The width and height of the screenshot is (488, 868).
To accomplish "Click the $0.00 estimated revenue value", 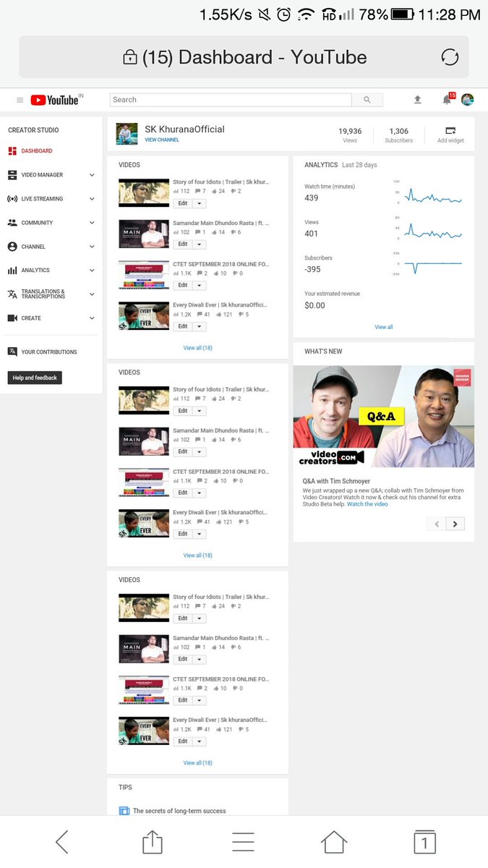I will pyautogui.click(x=315, y=306).
